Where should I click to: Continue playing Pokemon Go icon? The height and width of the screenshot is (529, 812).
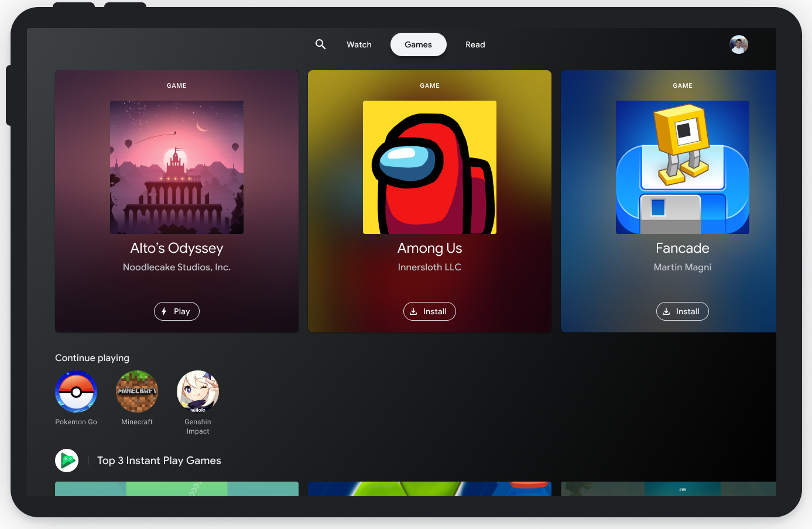tap(76, 391)
